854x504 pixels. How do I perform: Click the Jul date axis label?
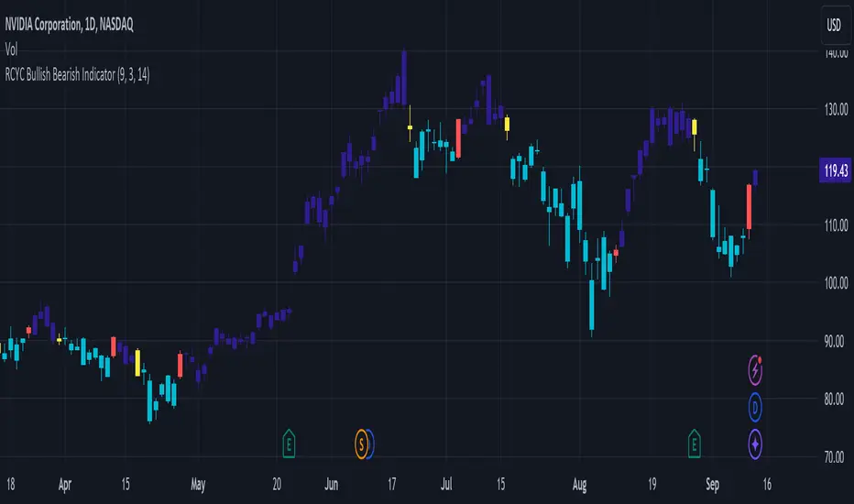click(446, 485)
